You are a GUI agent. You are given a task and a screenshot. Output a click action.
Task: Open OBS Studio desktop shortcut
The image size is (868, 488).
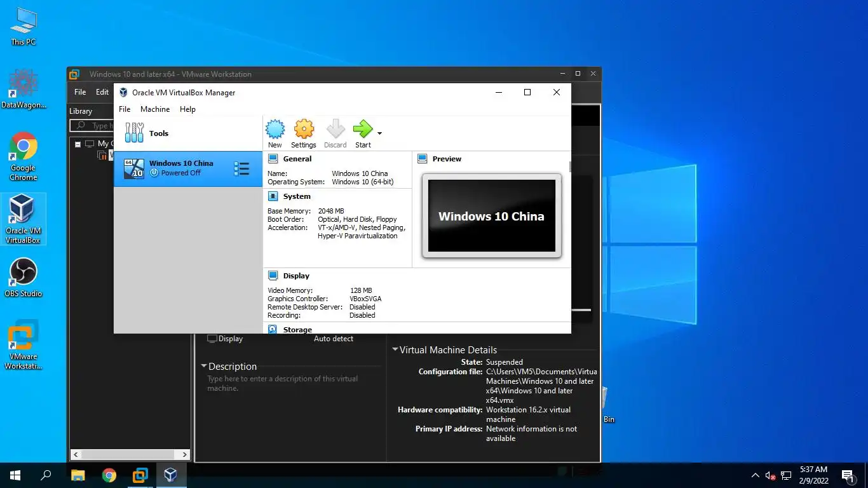(x=24, y=278)
